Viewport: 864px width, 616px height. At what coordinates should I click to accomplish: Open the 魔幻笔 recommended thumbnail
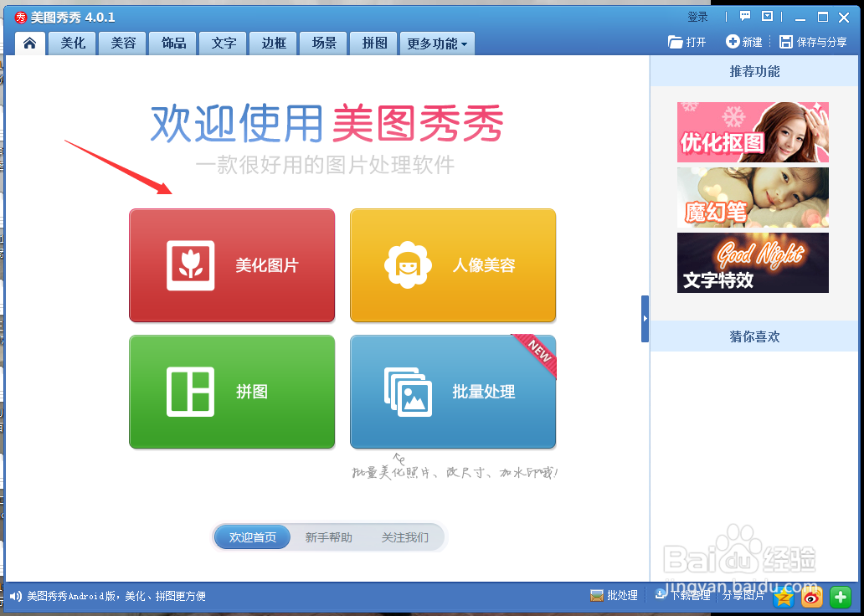point(753,198)
